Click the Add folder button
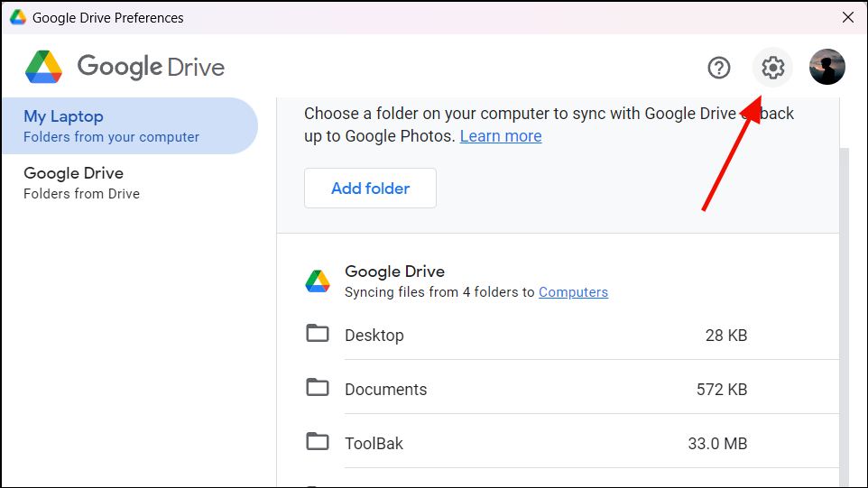The width and height of the screenshot is (868, 488). pos(370,189)
